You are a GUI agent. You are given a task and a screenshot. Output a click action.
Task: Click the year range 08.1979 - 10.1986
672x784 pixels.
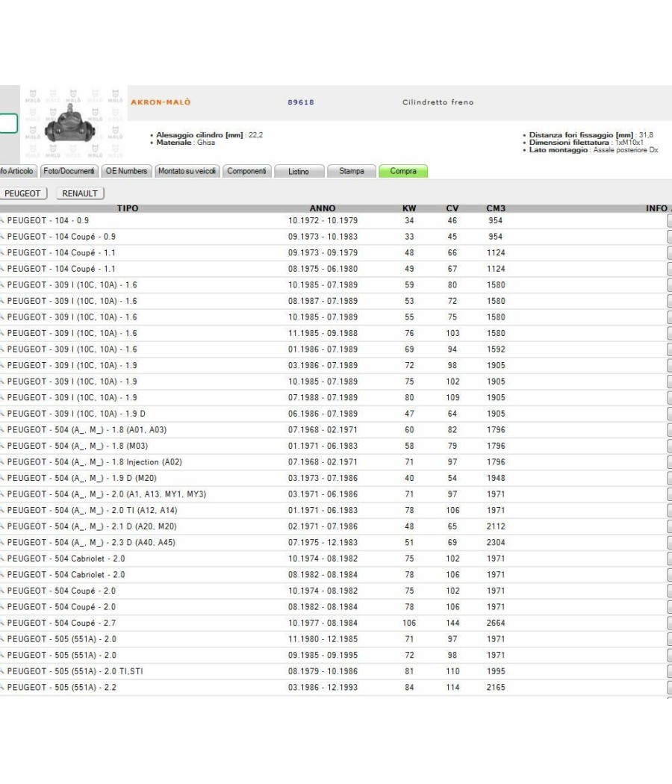[x=323, y=671]
